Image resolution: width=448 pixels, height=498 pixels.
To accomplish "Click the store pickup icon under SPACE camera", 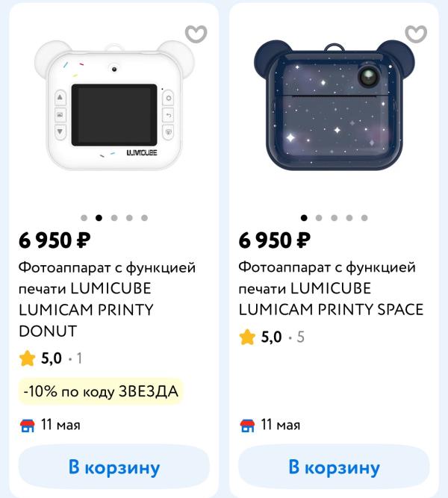I will (247, 426).
